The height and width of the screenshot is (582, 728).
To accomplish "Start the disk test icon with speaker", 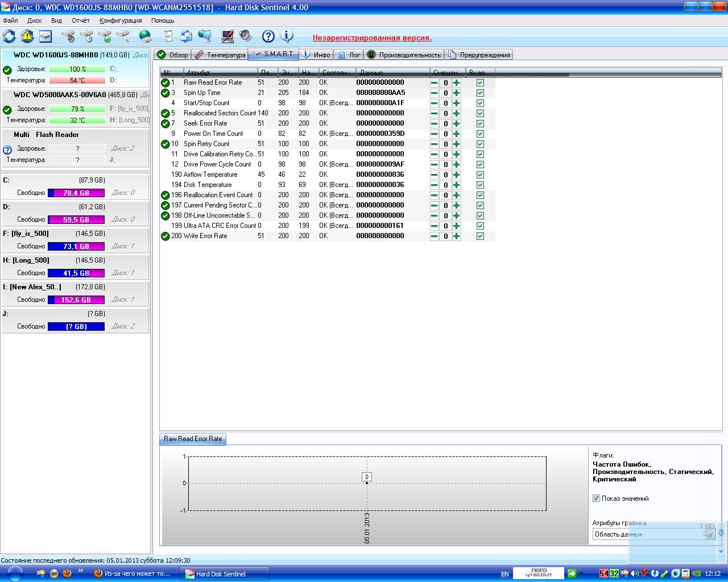I will [68, 36].
